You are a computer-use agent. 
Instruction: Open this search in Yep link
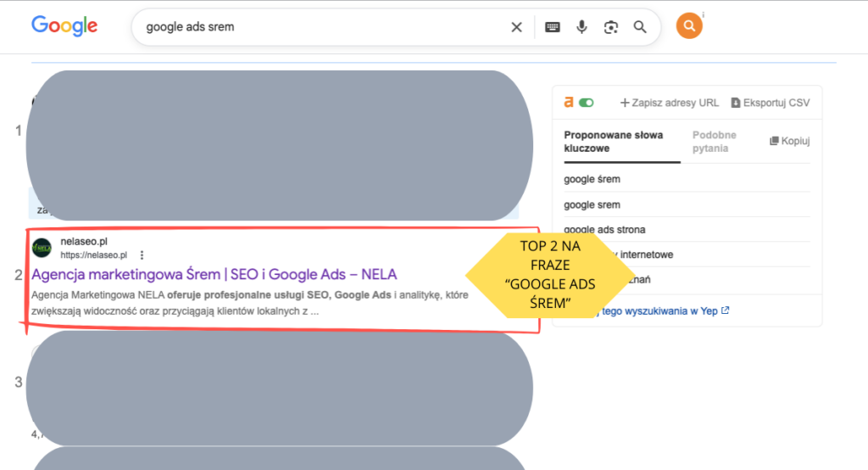(x=665, y=311)
